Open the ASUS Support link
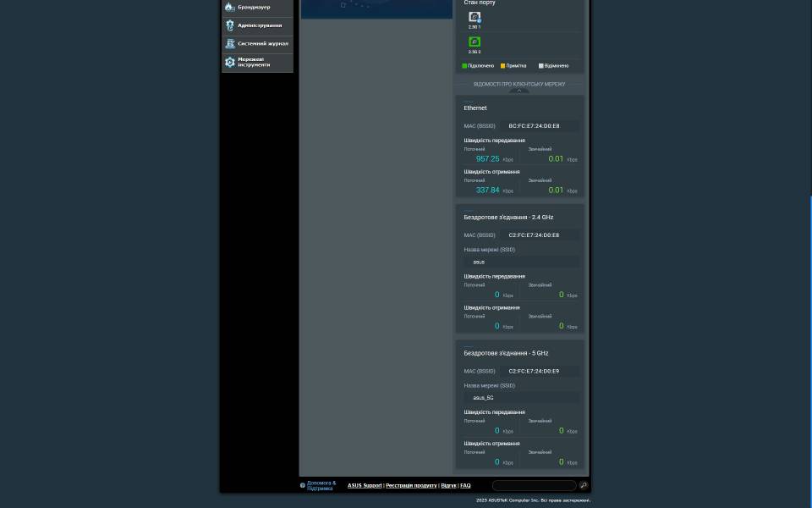 [365, 486]
